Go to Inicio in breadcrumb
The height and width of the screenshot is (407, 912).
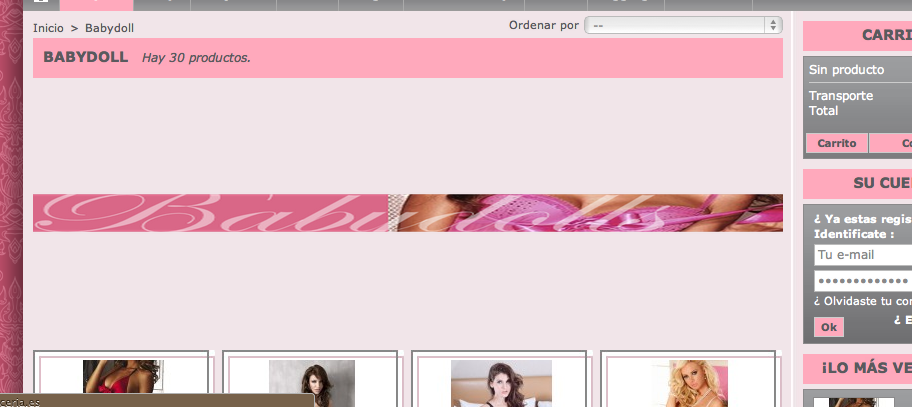click(x=48, y=28)
